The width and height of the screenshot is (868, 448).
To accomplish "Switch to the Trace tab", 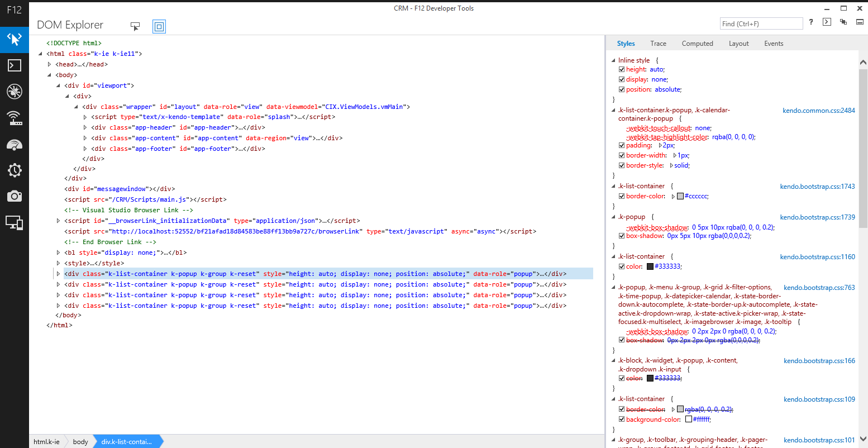I will coord(658,44).
